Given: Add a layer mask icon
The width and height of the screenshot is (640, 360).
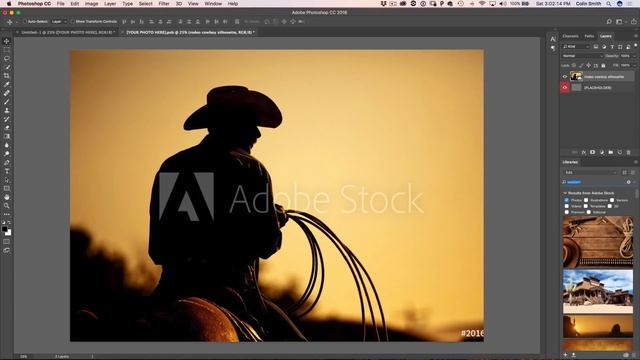Looking at the screenshot, I should pos(592,152).
